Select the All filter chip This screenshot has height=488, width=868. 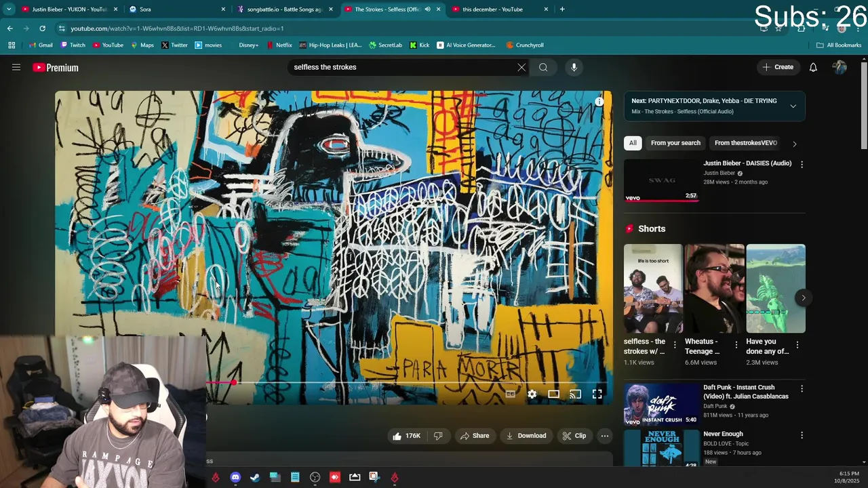pos(633,143)
